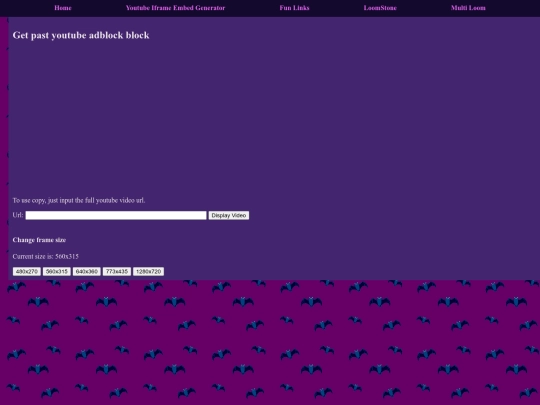The width and height of the screenshot is (540, 405).
Task: Click the 'Current size is: 560x315' text
Action: [45, 256]
